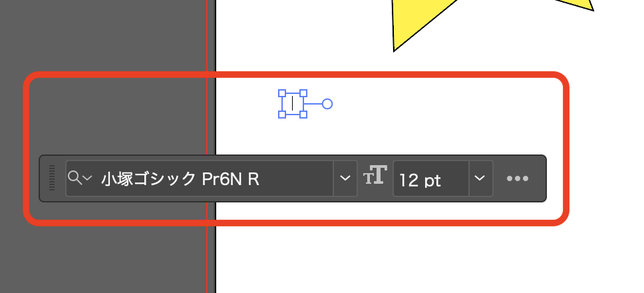This screenshot has width=644, height=293.
Task: Select top-right handle of text box
Action: [x=303, y=93]
